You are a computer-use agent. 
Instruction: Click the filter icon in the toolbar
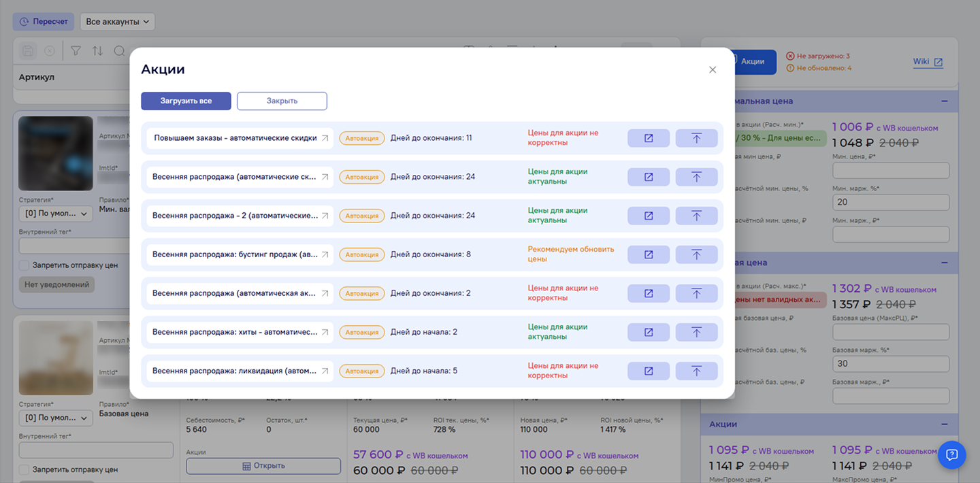pyautogui.click(x=76, y=51)
